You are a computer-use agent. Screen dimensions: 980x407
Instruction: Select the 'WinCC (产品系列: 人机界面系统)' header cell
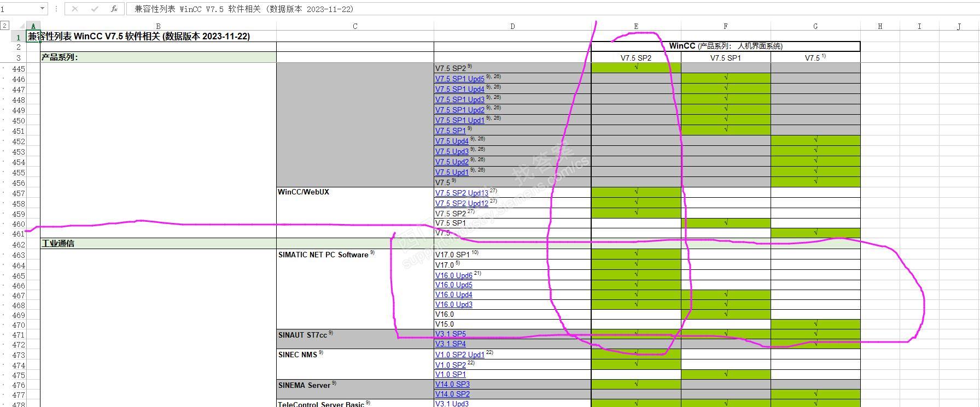(x=726, y=46)
